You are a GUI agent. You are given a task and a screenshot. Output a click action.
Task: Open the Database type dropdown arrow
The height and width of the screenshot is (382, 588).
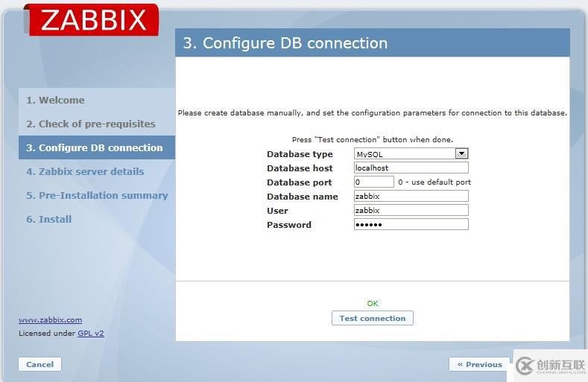coord(461,153)
